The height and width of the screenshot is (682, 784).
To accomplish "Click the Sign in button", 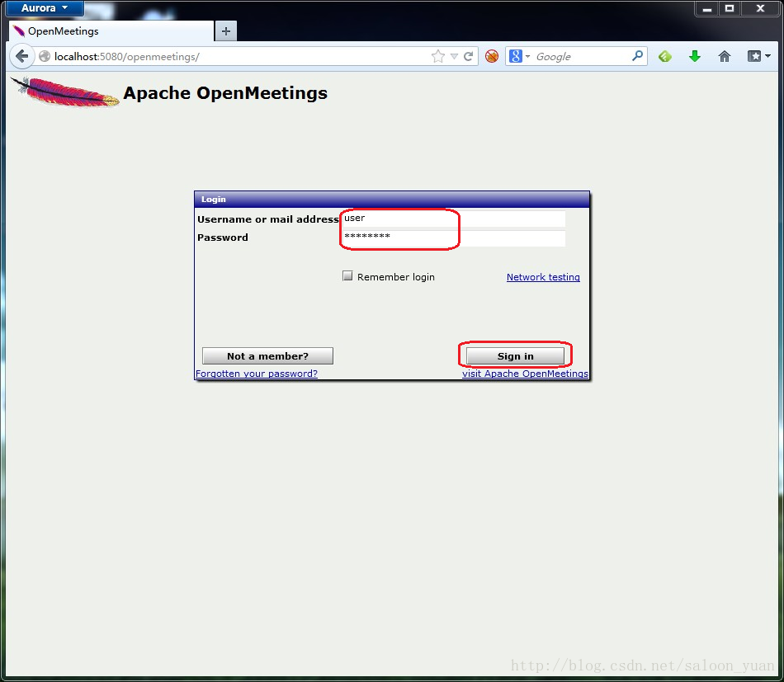I will coord(515,356).
